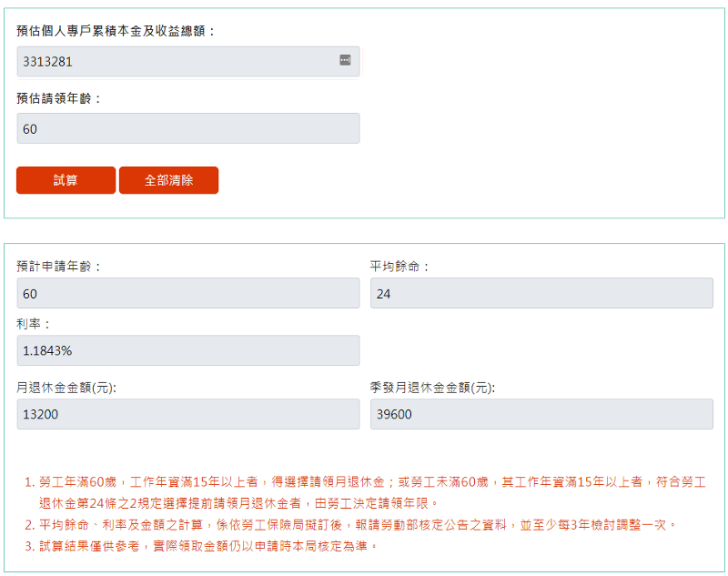728x576 pixels.
Task: Click the 利率 field showing 1.1843%
Action: 188,350
